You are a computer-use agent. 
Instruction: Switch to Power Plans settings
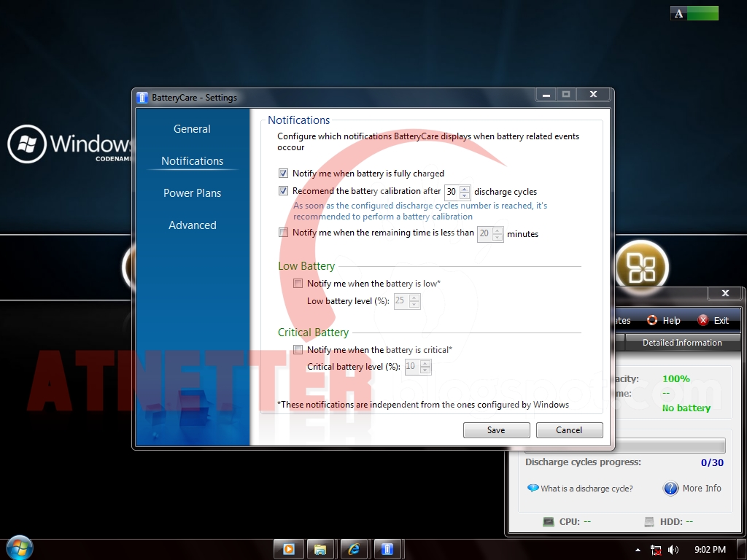tap(192, 192)
